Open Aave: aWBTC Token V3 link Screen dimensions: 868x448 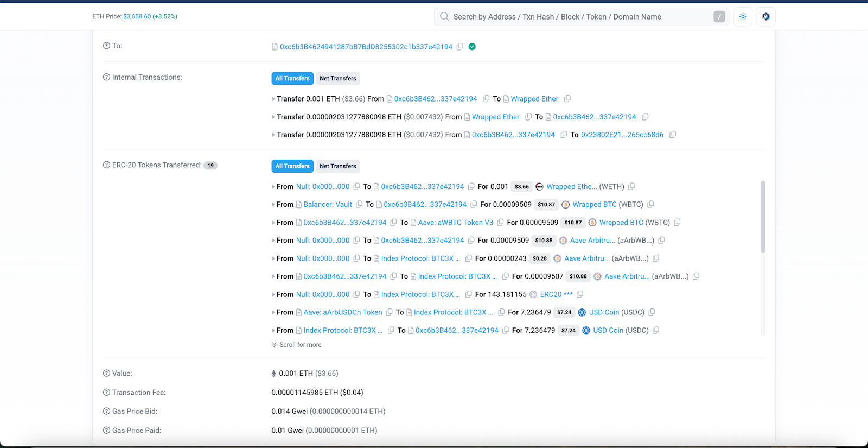(x=456, y=223)
